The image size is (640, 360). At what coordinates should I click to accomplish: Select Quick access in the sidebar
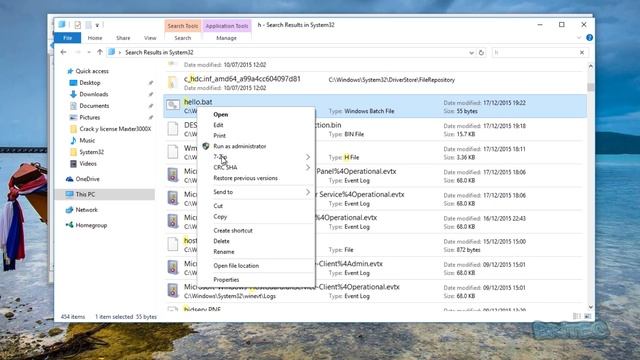tap(92, 71)
